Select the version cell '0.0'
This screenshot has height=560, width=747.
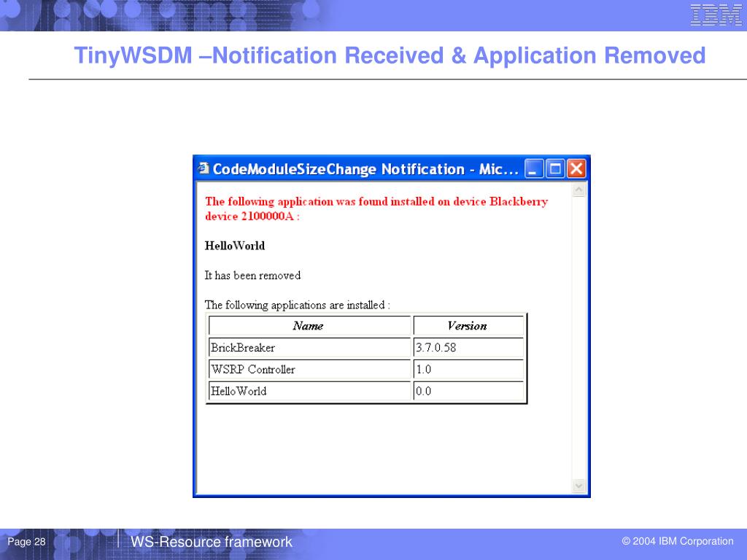coord(468,391)
